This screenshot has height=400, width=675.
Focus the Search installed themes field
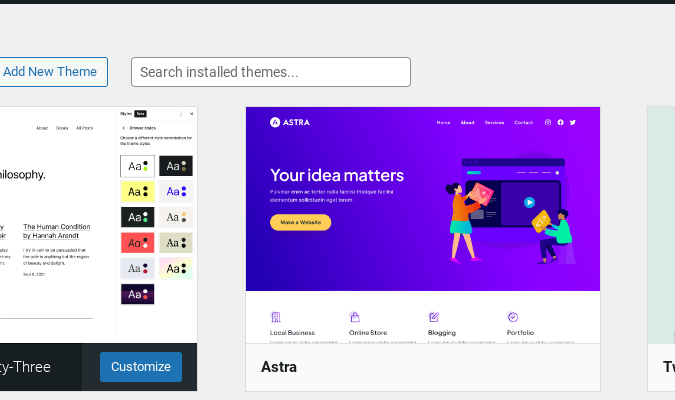[271, 72]
